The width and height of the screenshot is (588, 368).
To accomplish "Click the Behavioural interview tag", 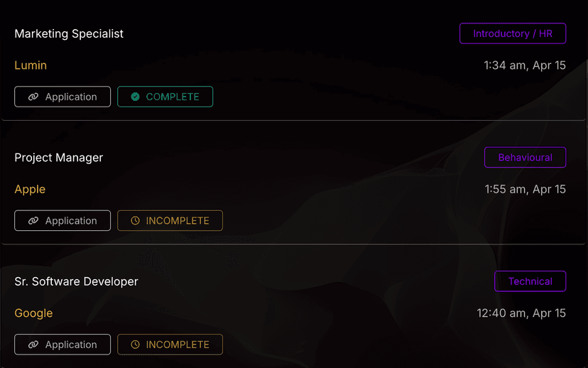I will coord(525,158).
